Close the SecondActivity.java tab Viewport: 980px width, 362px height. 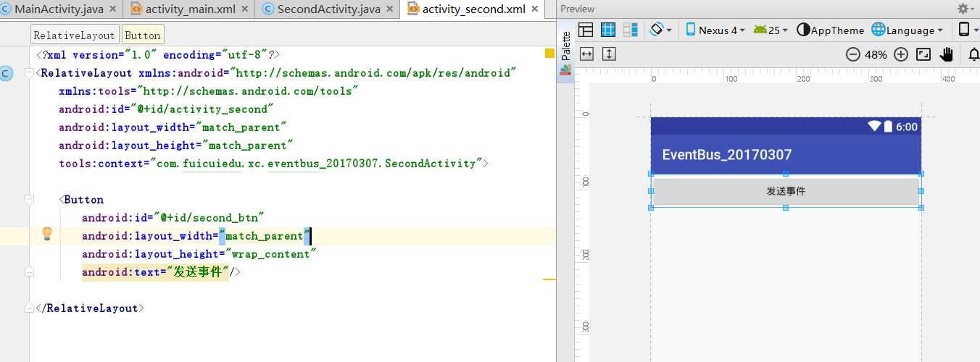coord(391,9)
